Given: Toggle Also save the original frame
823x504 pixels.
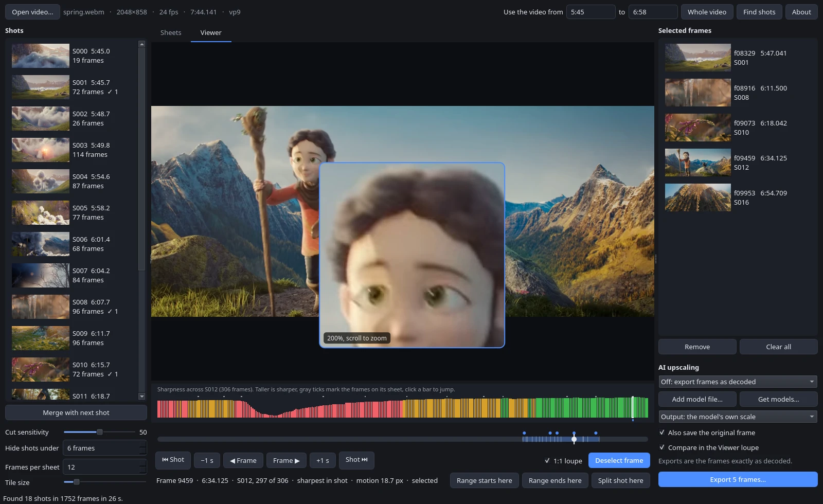Looking at the screenshot, I should click(662, 433).
